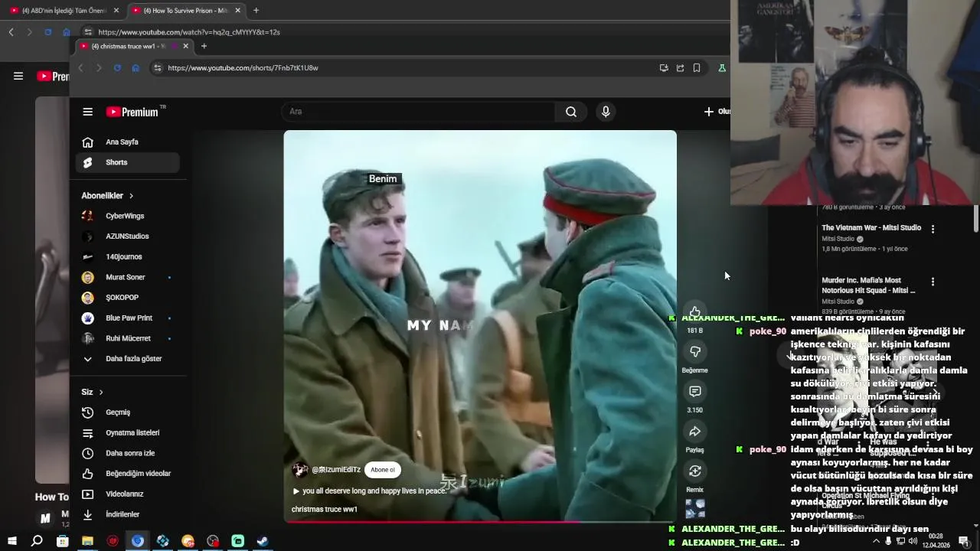The image size is (980, 551).
Task: Open Geçmiş history page
Action: coord(127,412)
